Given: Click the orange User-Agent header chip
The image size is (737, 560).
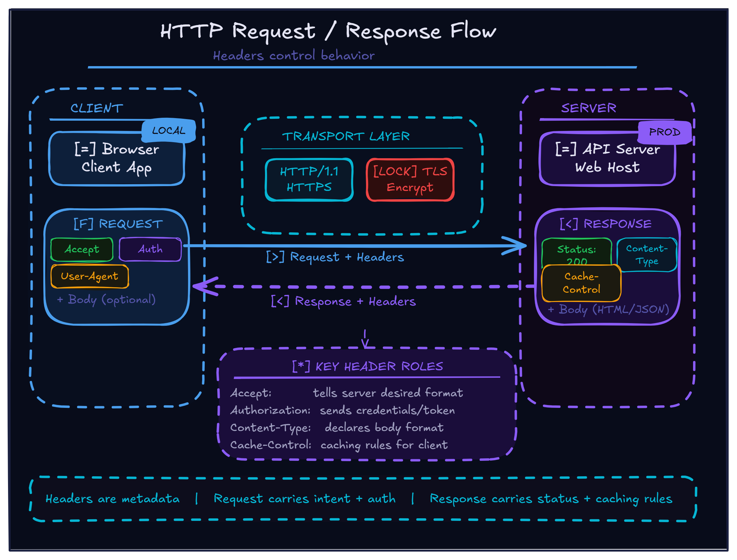Looking at the screenshot, I should coord(90,276).
